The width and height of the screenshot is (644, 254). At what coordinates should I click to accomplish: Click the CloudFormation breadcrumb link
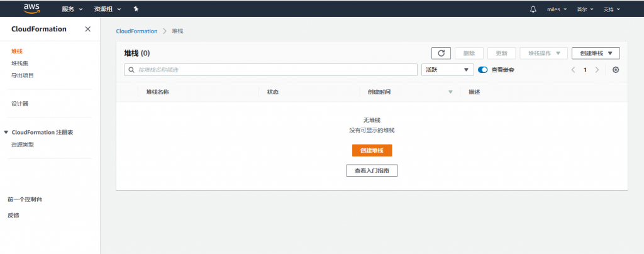[136, 31]
